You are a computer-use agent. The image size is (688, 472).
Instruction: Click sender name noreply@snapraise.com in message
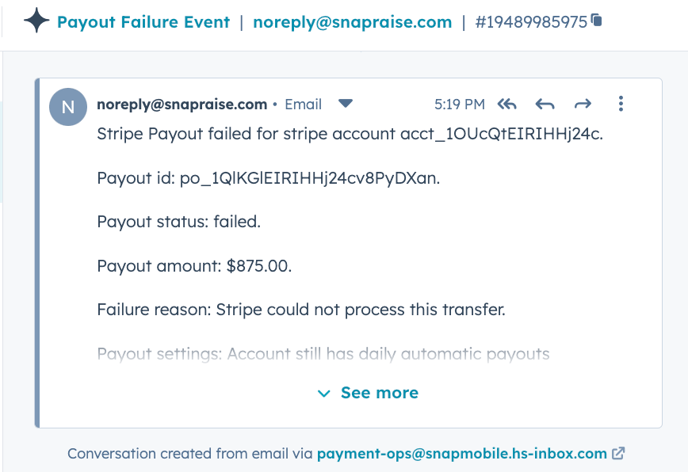click(182, 104)
